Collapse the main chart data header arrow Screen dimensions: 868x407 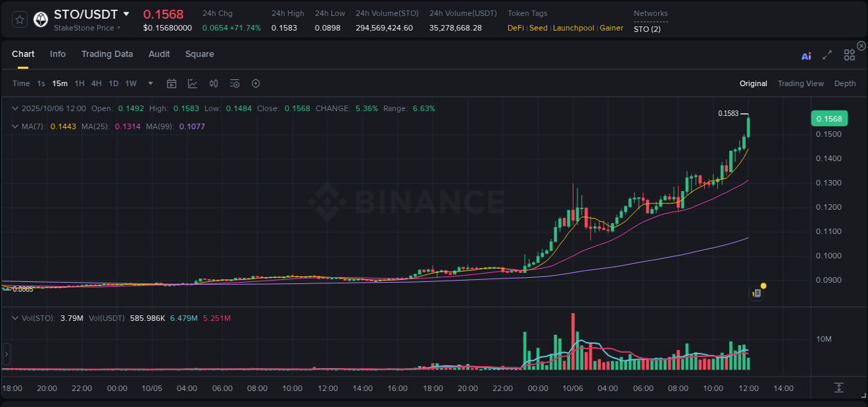[15, 108]
